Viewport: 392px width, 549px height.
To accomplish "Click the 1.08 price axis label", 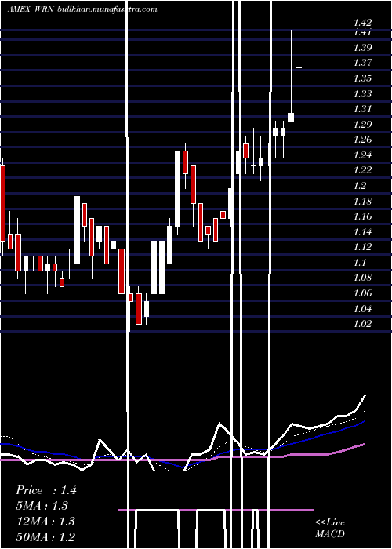I will 362,278.
